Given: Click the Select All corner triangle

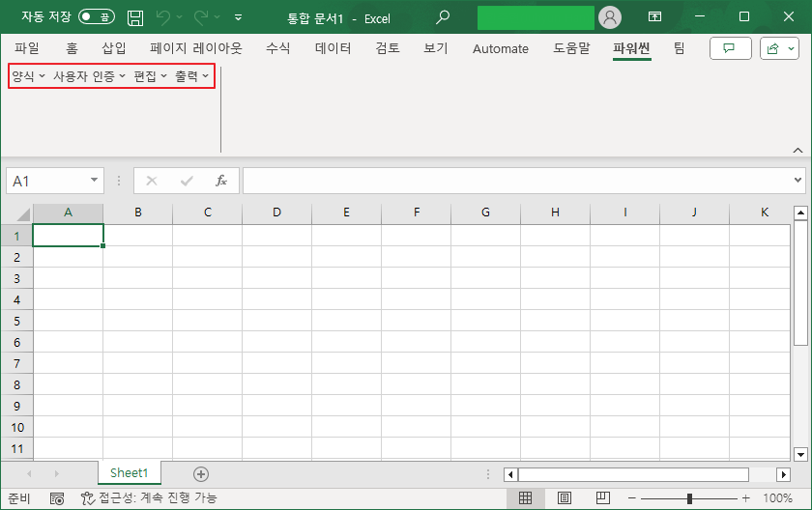Looking at the screenshot, I should 23,213.
